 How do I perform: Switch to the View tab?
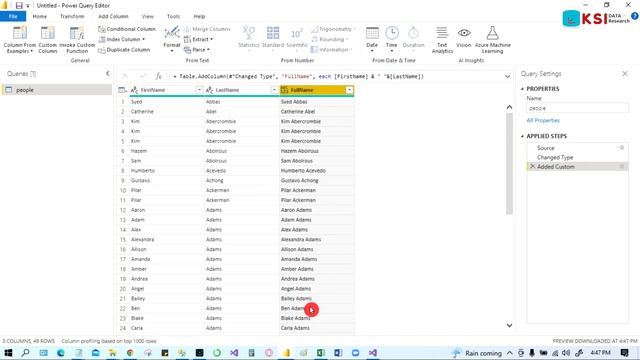pos(148,16)
